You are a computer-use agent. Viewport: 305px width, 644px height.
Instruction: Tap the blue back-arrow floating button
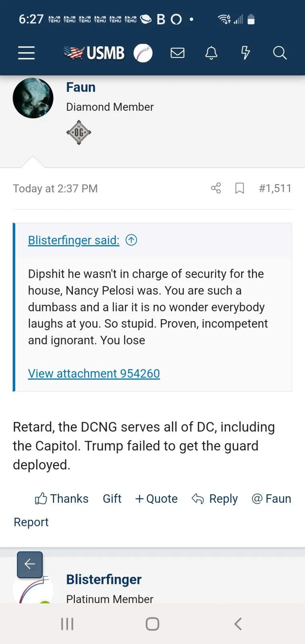(x=30, y=564)
